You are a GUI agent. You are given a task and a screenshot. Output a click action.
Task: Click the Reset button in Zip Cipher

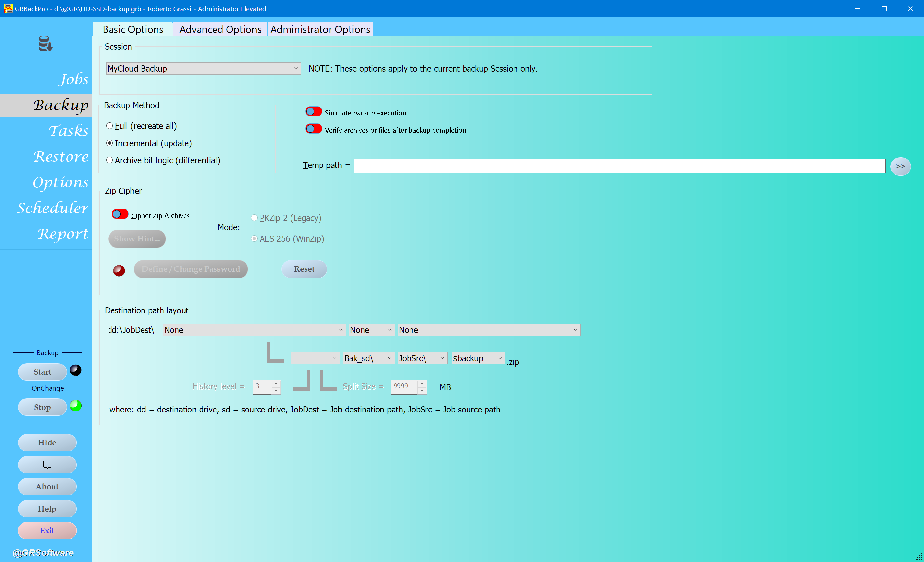pos(304,269)
